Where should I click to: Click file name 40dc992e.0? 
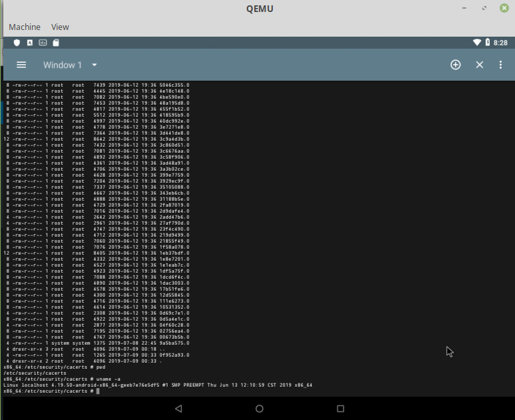click(x=174, y=121)
